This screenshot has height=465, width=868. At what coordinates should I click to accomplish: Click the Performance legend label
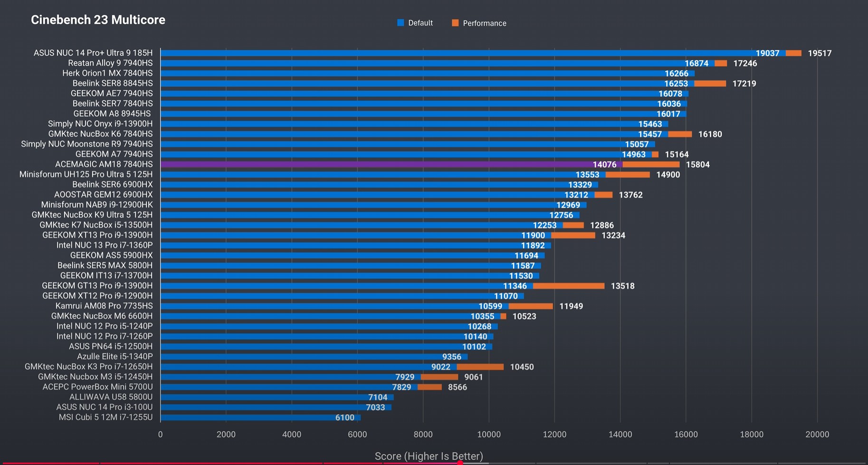tap(485, 23)
